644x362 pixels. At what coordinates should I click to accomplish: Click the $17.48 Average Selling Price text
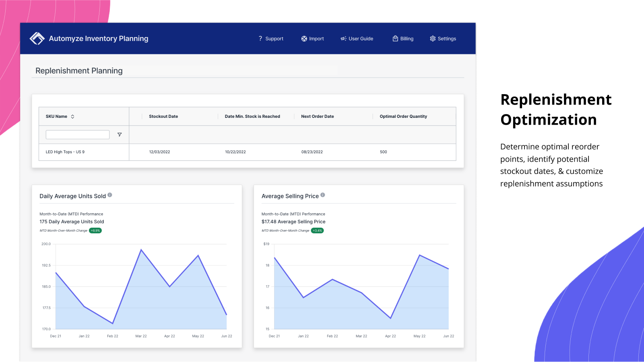click(x=293, y=222)
